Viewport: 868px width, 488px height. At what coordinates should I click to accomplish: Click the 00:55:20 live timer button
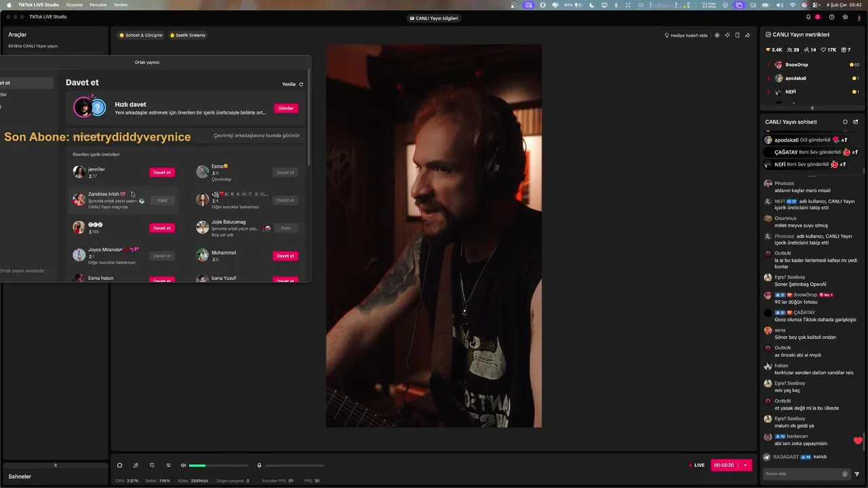tap(724, 465)
